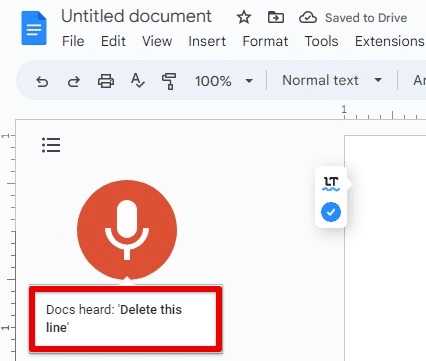Show the document outline
This screenshot has height=361, width=426.
pos(51,145)
